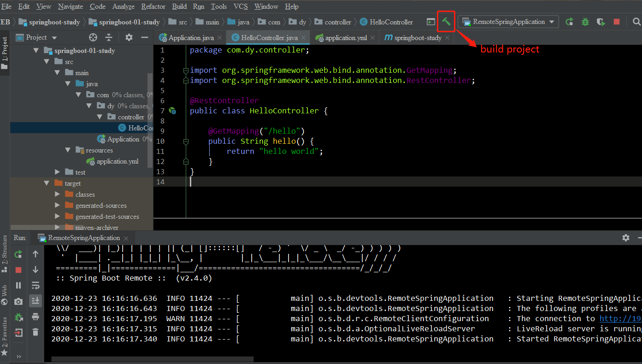This screenshot has height=364, width=642.
Task: Fold the hello() method on line 10
Action: click(x=186, y=141)
